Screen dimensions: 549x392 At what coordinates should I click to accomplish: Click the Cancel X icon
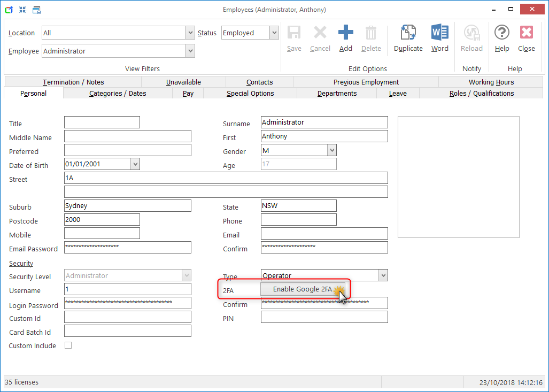tap(320, 33)
